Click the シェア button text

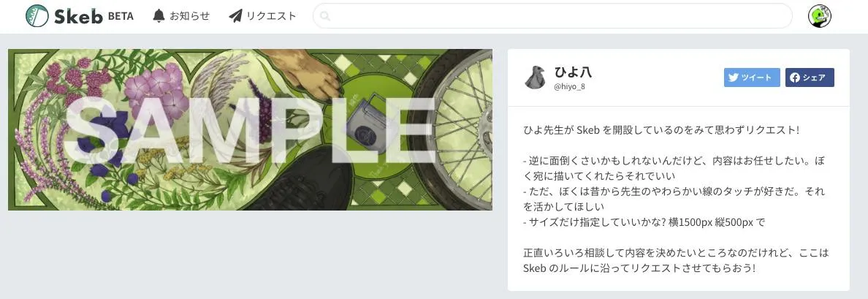click(x=815, y=77)
